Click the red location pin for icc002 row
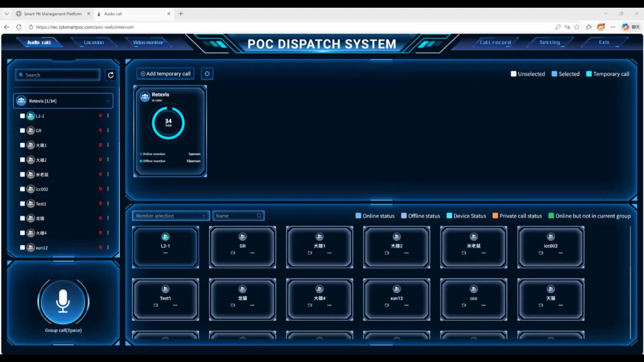Viewport: 644px width, 362px height. 100,189
